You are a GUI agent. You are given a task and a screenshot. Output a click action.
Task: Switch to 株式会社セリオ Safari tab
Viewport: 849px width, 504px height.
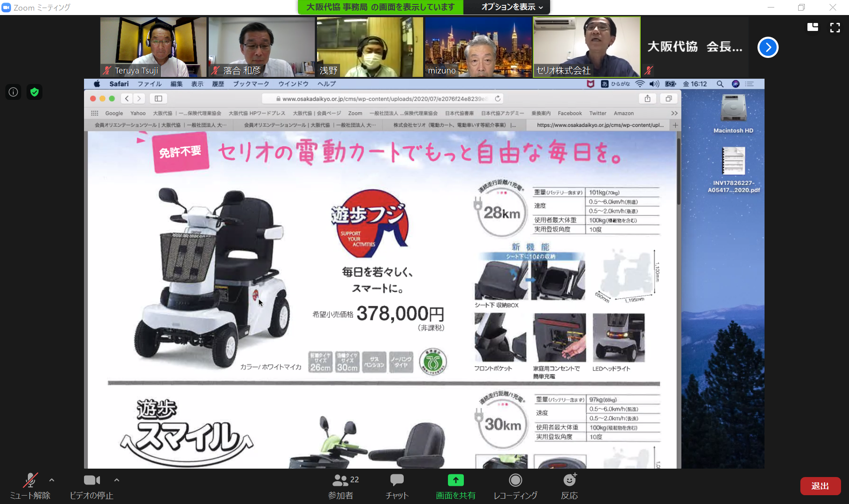pos(455,125)
